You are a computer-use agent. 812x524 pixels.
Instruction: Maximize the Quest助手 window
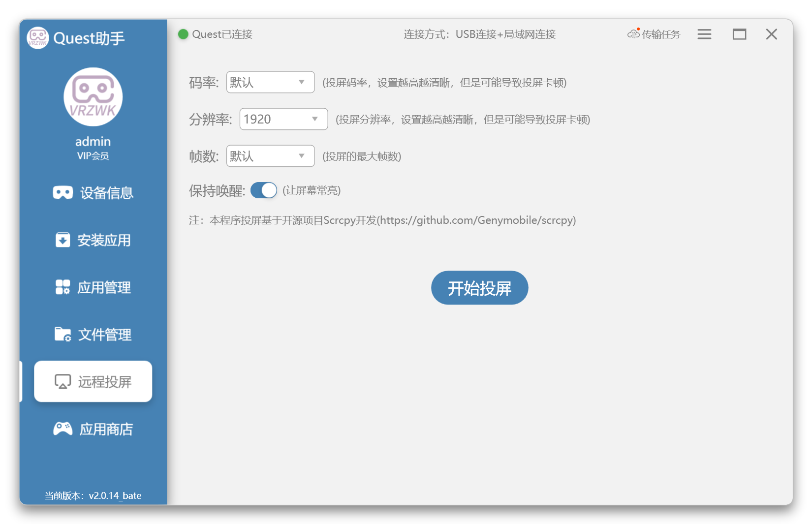[739, 34]
